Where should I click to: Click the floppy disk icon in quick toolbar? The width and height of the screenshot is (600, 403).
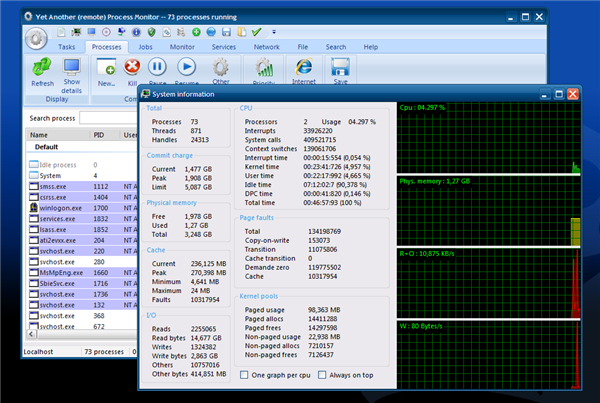click(x=227, y=32)
